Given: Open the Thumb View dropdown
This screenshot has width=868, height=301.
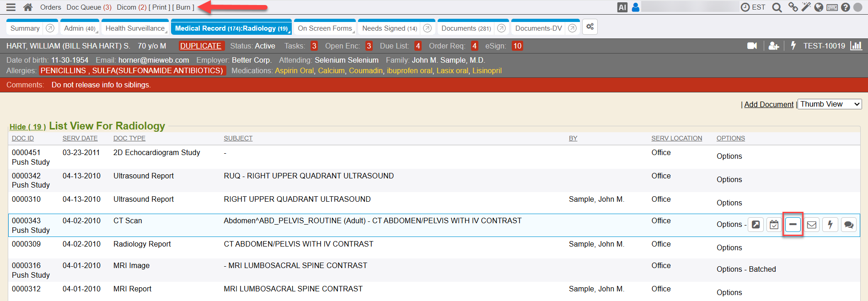Looking at the screenshot, I should click(830, 104).
